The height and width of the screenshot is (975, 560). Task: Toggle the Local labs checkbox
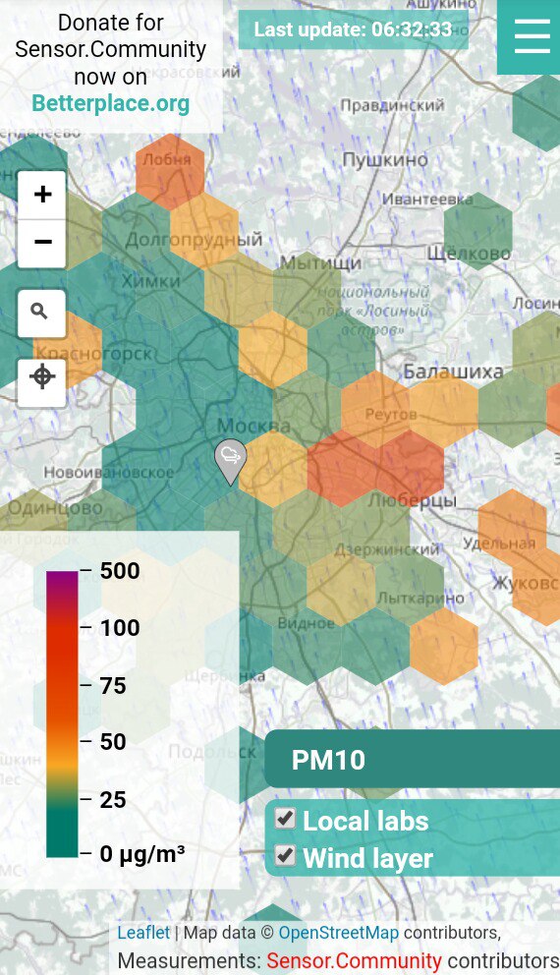tap(285, 818)
